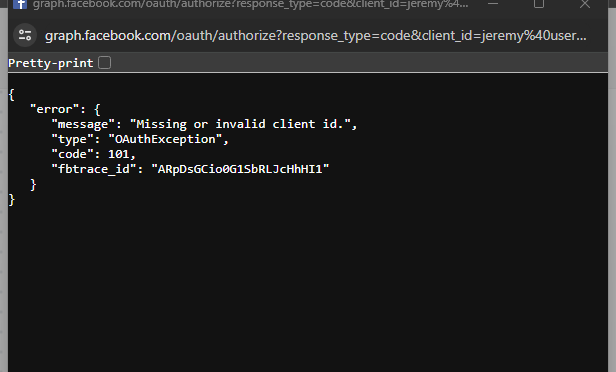Minimize the OAuth popup window
The width and height of the screenshot is (616, 372).
click(x=493, y=4)
